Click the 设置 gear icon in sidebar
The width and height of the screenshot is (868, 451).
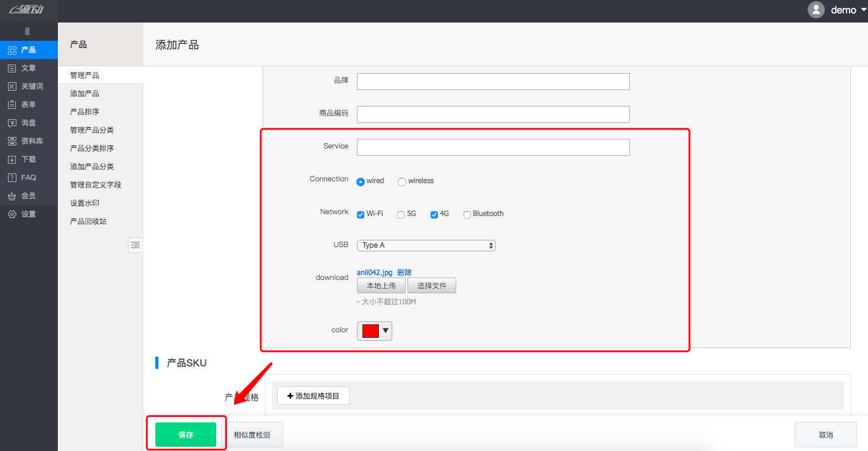[12, 214]
